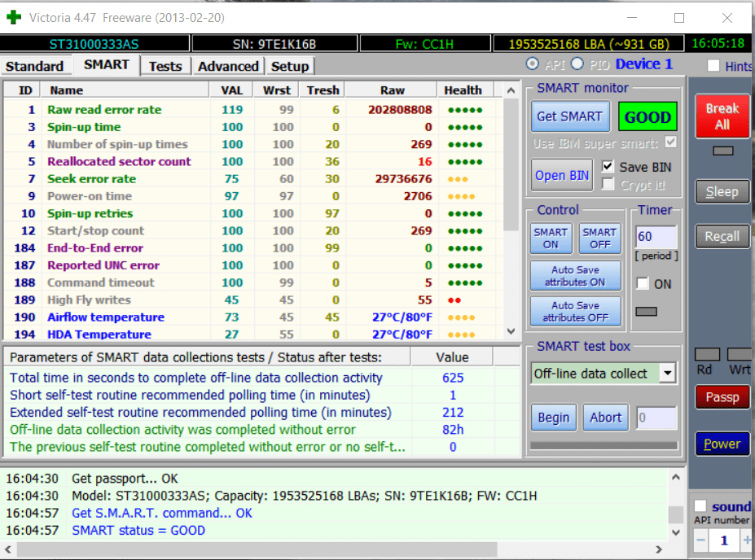Switch to the Tests tab

pos(165,66)
